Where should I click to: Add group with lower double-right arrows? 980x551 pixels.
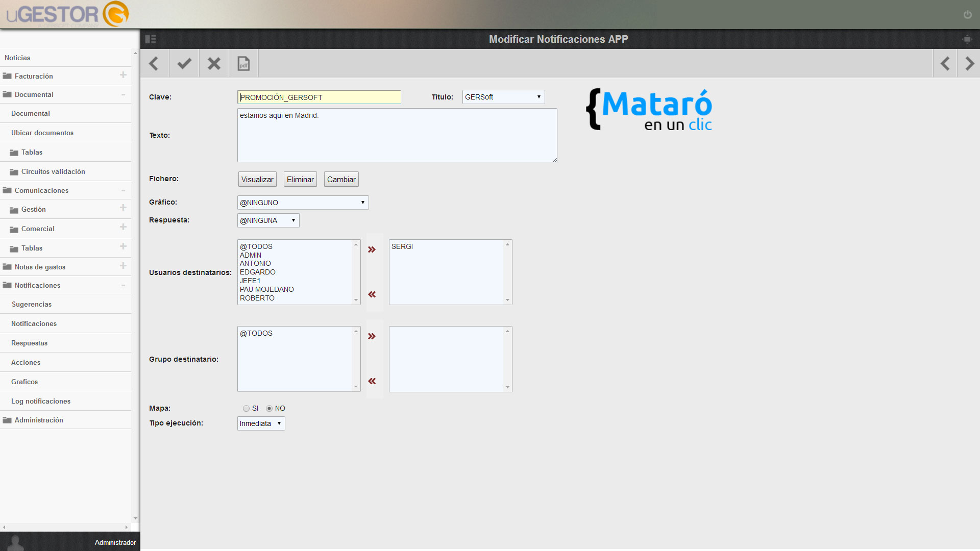coord(372,336)
